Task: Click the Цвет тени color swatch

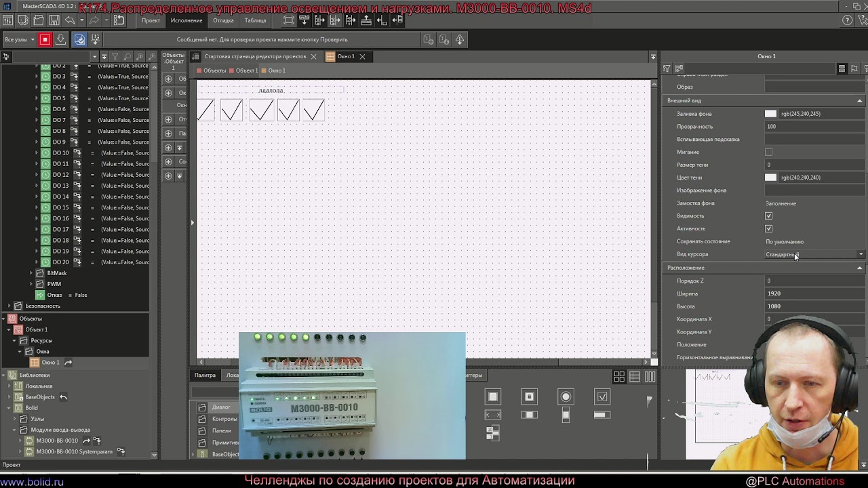Action: 770,178
